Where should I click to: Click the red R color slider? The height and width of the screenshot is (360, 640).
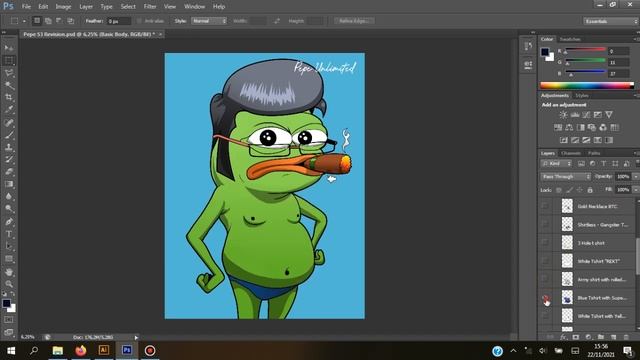pos(584,50)
